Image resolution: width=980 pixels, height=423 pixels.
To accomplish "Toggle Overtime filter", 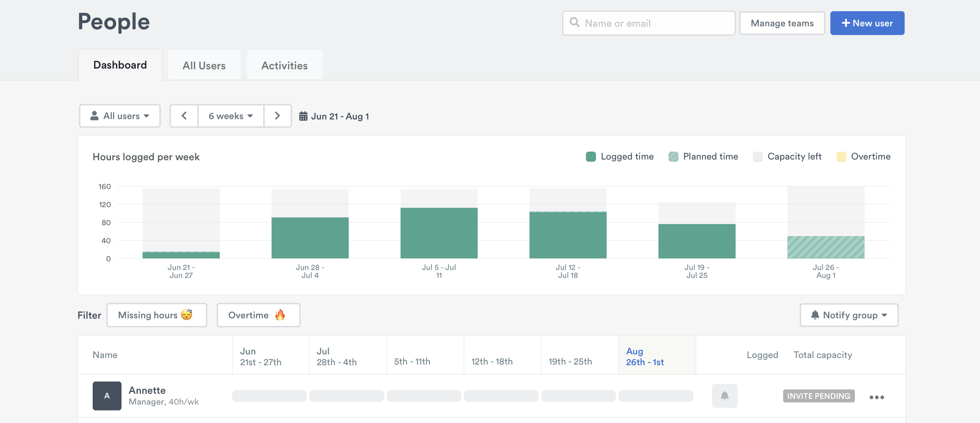I will point(258,315).
